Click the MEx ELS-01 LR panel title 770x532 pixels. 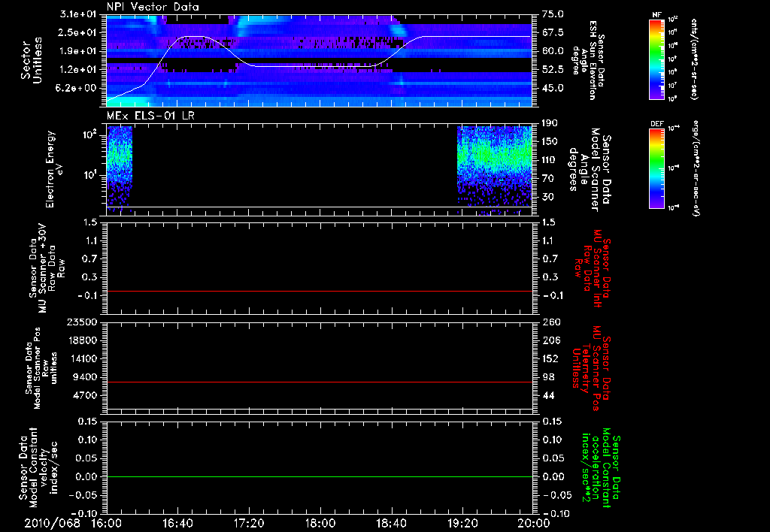tap(150, 116)
